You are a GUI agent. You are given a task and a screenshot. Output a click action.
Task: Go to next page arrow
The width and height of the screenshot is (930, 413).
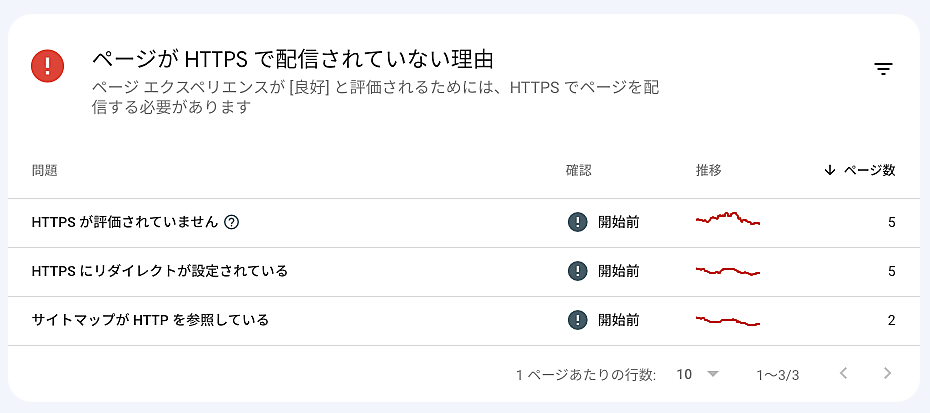coord(887,374)
